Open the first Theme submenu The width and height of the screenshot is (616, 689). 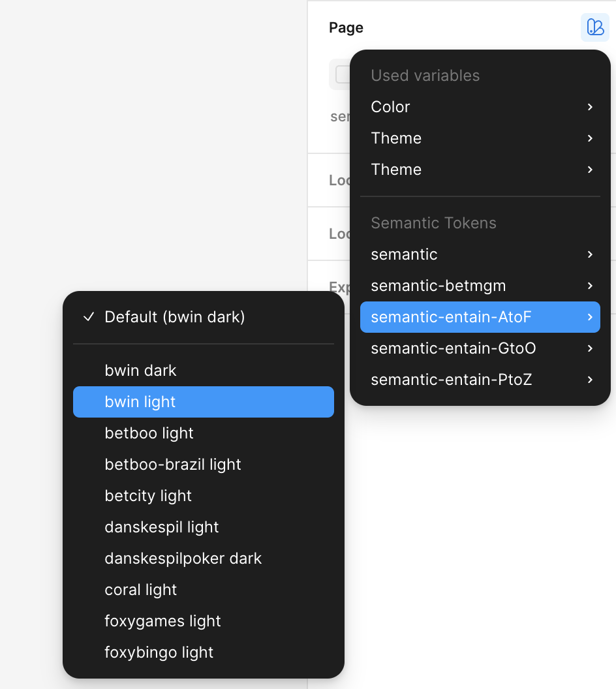(x=480, y=138)
